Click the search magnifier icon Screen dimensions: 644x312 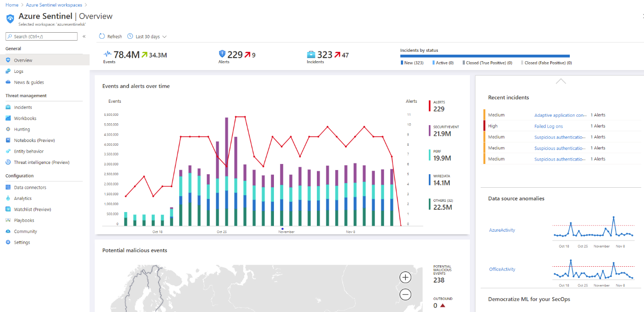pyautogui.click(x=10, y=36)
